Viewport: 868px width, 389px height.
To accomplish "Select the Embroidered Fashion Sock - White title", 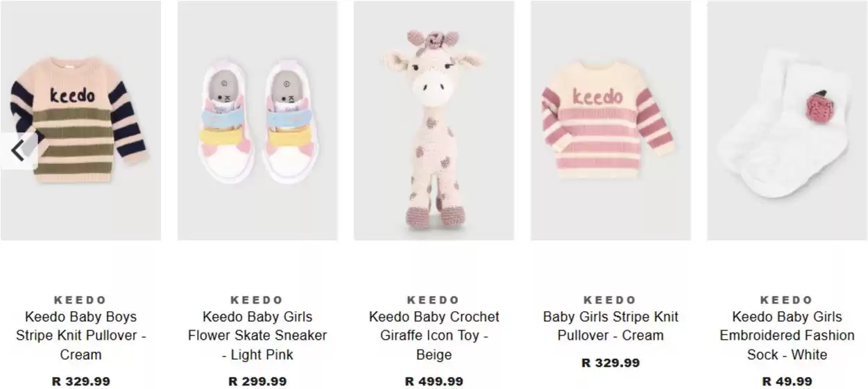I will (786, 336).
